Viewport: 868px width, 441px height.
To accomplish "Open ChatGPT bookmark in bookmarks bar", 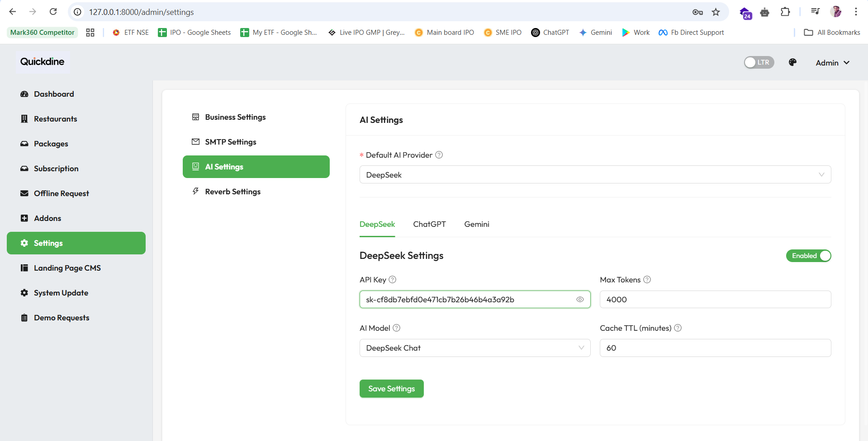I will point(550,33).
